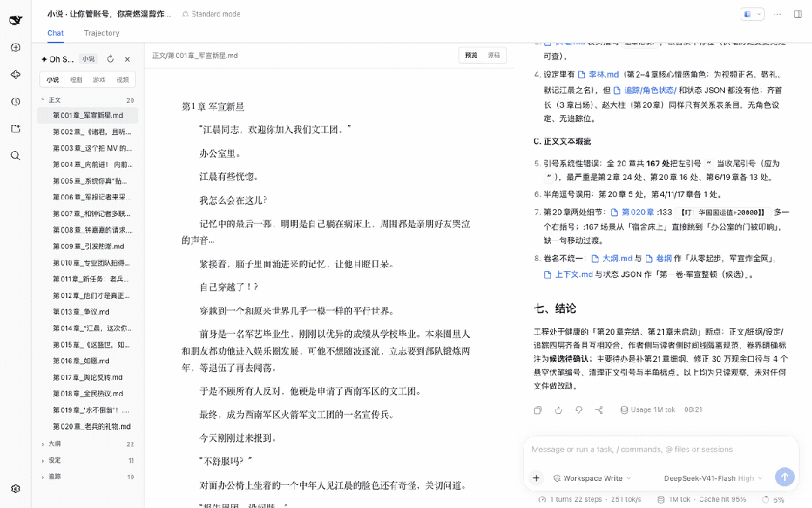Viewport: 812px width, 508px height.
Task: Start a new chat from sidebar
Action: pyautogui.click(x=16, y=47)
